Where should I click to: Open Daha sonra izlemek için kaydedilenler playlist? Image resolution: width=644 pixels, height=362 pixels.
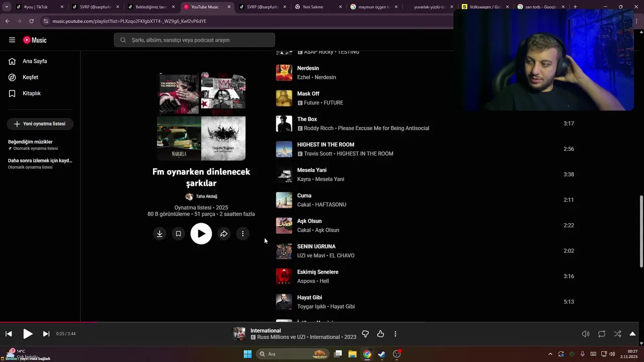(40, 163)
